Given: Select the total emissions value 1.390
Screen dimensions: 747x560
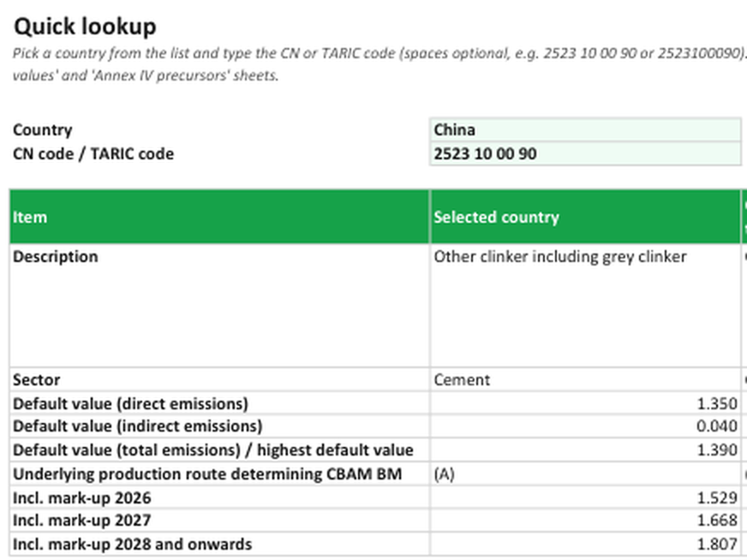Looking at the screenshot, I should (x=585, y=450).
